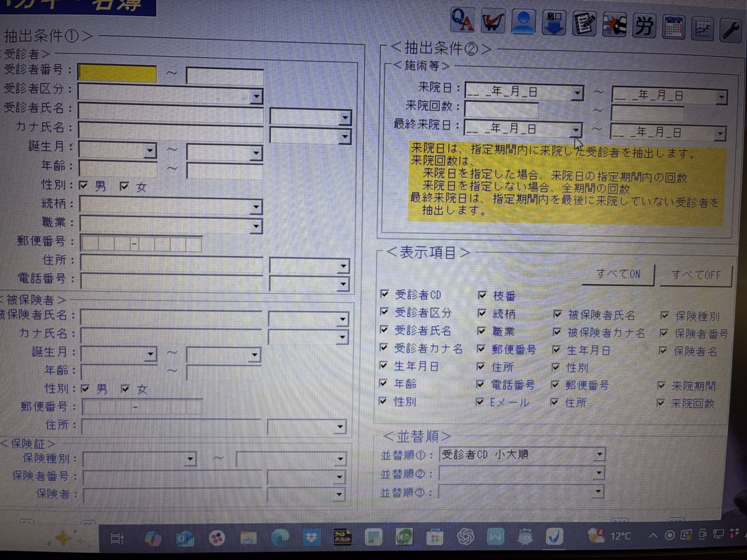This screenshot has height=560, width=747.
Task: Expand the 受診者区分 dropdown
Action: click(x=256, y=96)
